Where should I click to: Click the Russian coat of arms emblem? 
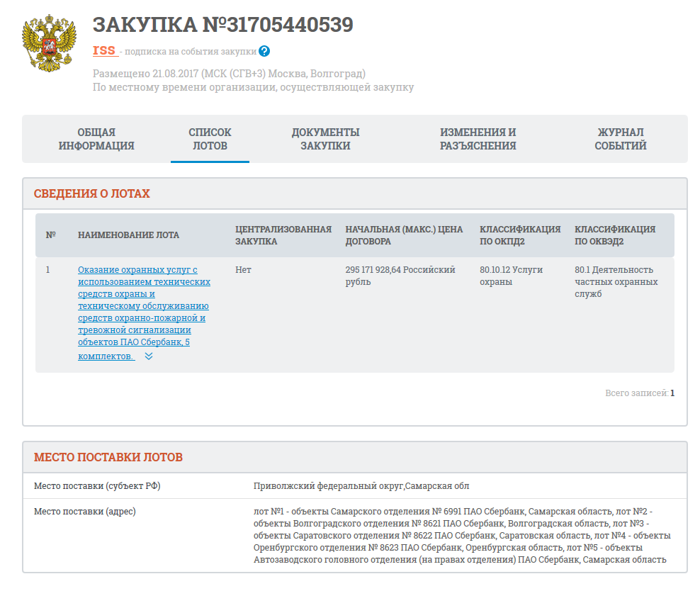[x=49, y=43]
